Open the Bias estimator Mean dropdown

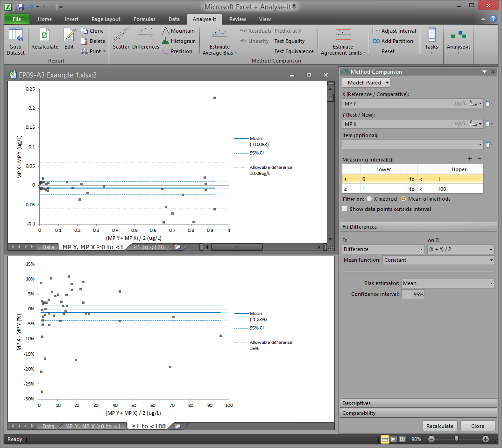pyautogui.click(x=447, y=283)
